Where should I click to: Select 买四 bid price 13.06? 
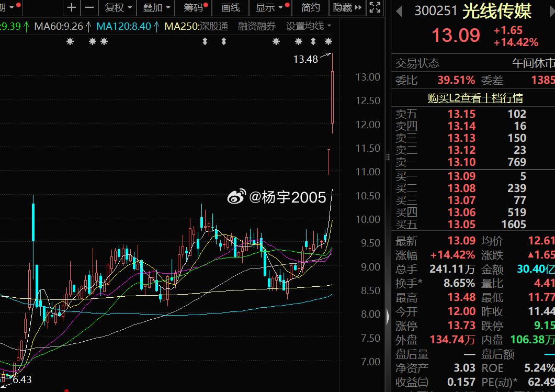461,212
